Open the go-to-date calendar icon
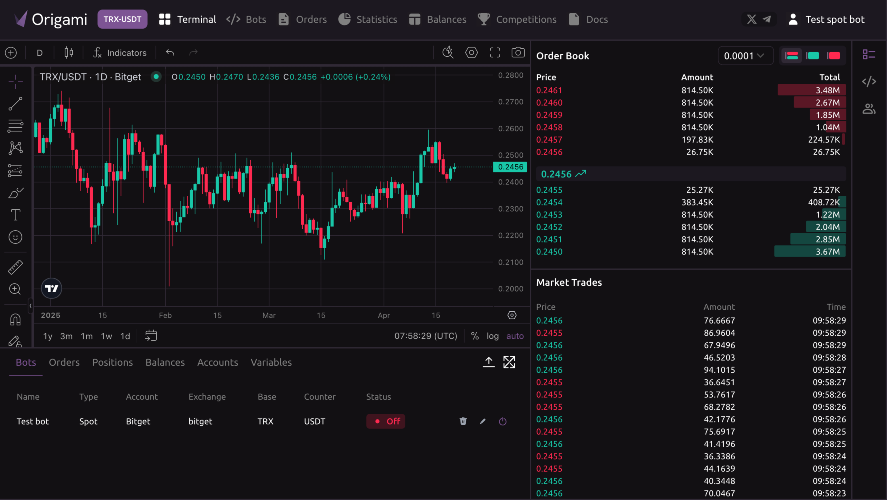Screen dimensions: 887x500 point(150,336)
